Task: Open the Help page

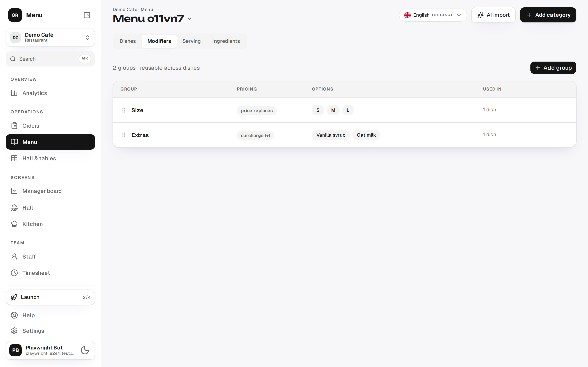Action: pyautogui.click(x=50, y=315)
